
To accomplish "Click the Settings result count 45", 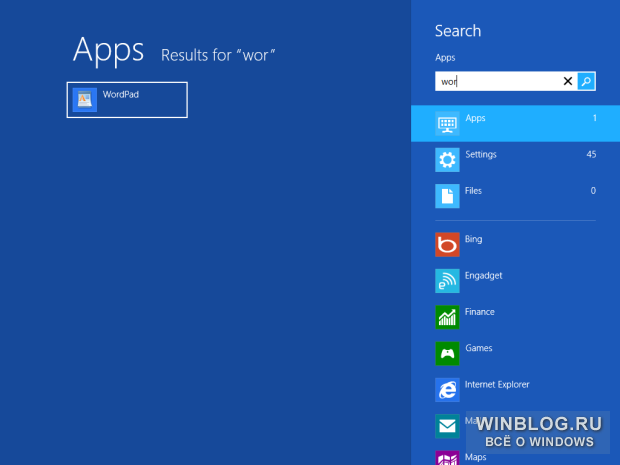I will click(591, 155).
